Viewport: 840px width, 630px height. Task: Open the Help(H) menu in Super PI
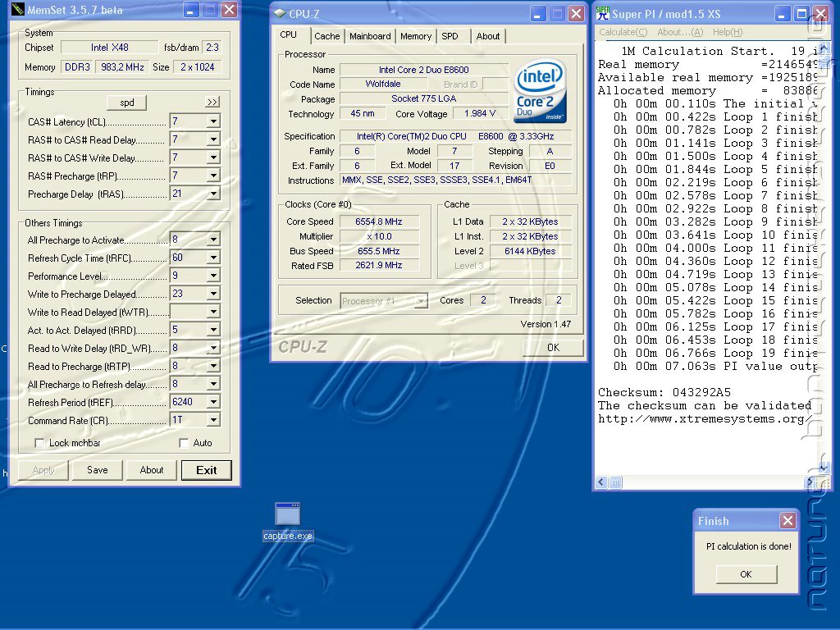728,32
